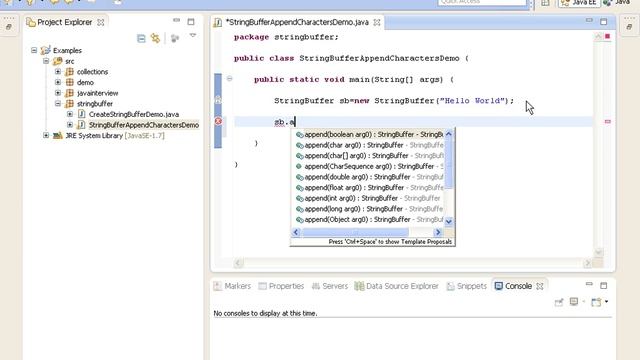The image size is (640, 360).
Task: Click JRE System Library icon
Action: click(x=58, y=135)
